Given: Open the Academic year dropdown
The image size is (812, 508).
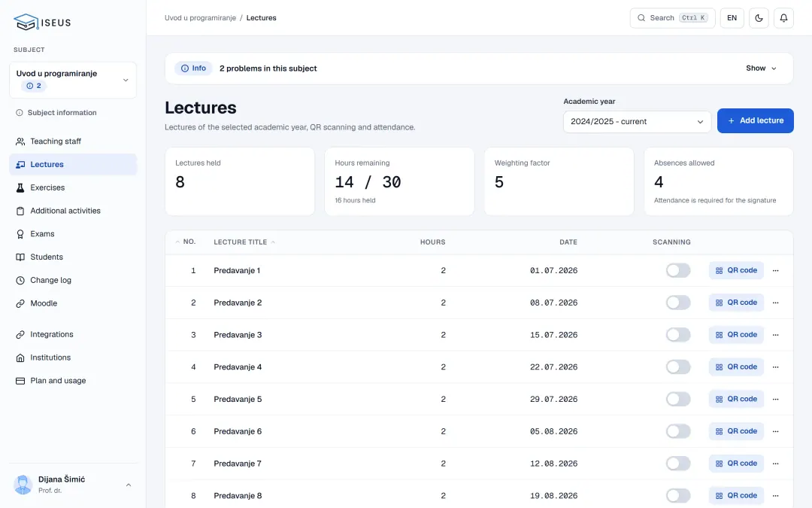Looking at the screenshot, I should click(x=637, y=122).
